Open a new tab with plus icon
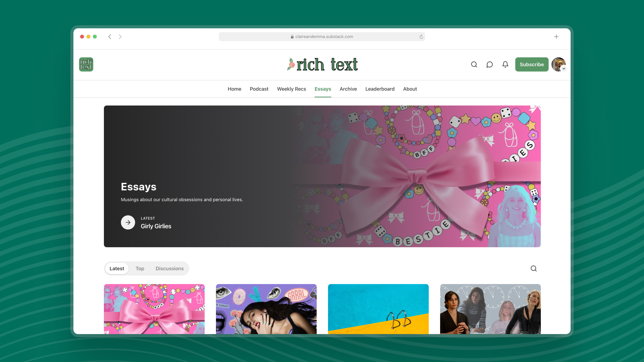Image resolution: width=644 pixels, height=362 pixels. pos(556,37)
